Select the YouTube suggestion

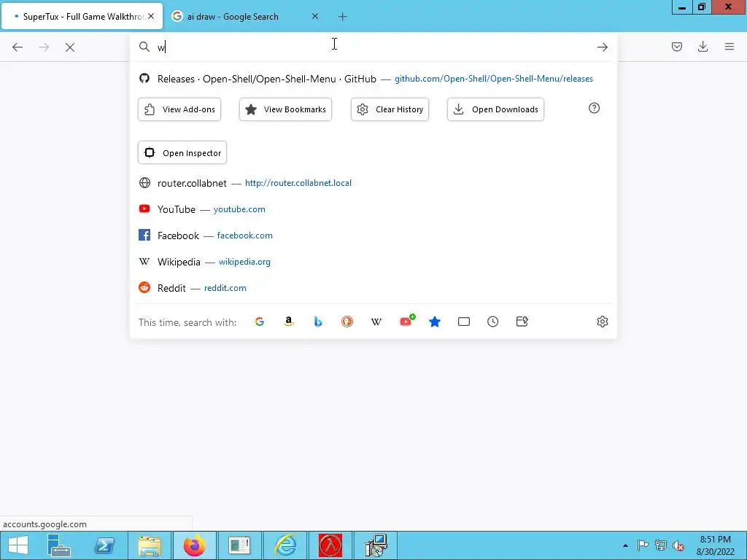pos(373,209)
